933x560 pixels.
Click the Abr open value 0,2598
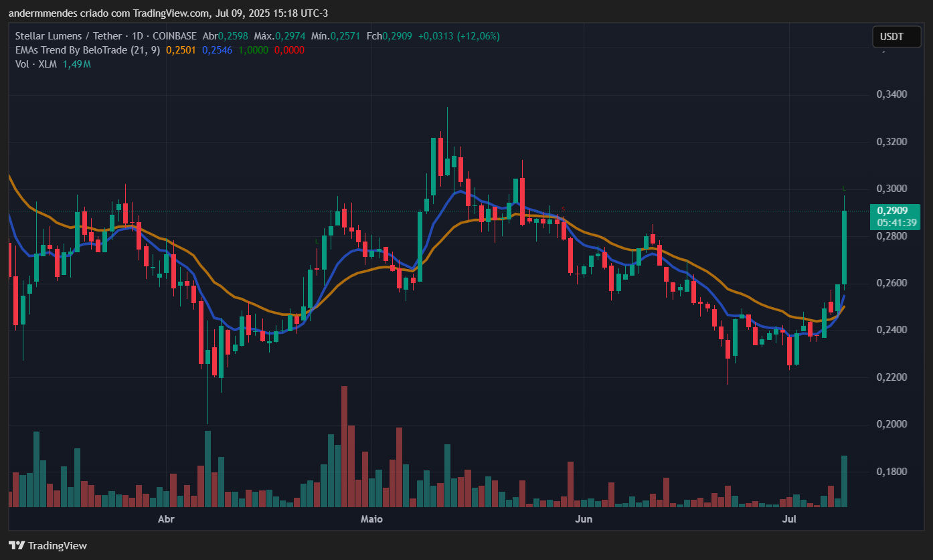tap(233, 36)
